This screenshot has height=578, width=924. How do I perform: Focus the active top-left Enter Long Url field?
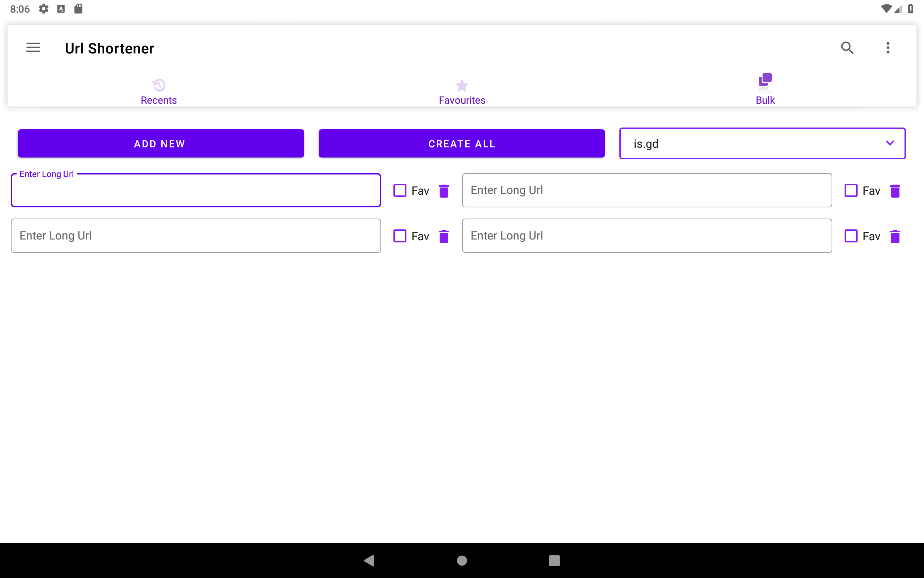coord(196,190)
